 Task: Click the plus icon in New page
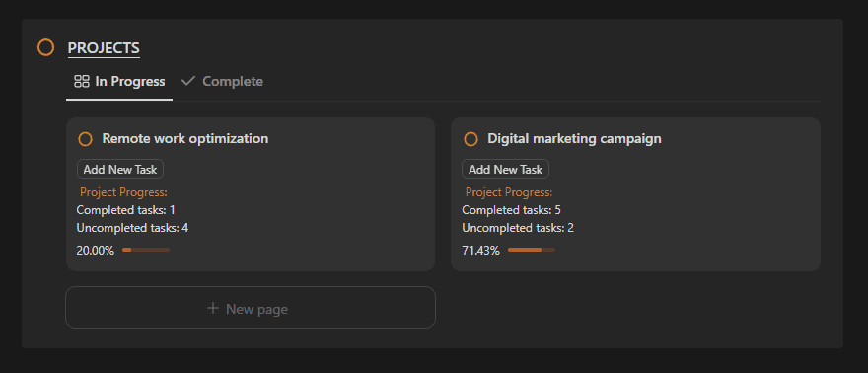pyautogui.click(x=213, y=308)
